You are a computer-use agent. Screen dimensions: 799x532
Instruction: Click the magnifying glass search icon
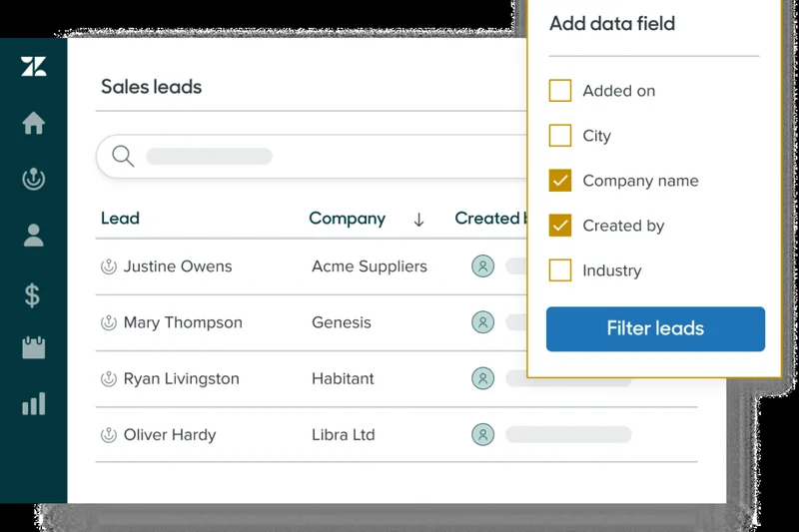(123, 157)
